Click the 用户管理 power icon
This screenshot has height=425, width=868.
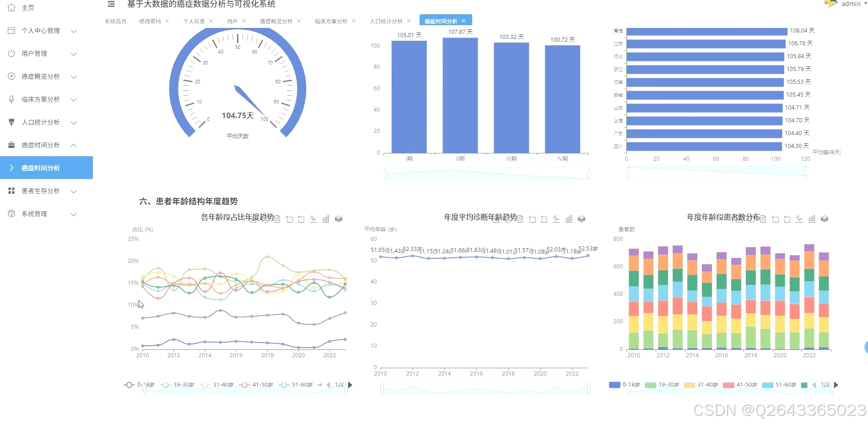[11, 54]
